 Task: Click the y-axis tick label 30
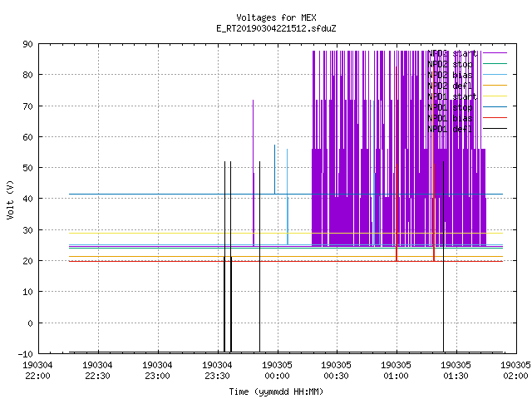pyautogui.click(x=27, y=230)
